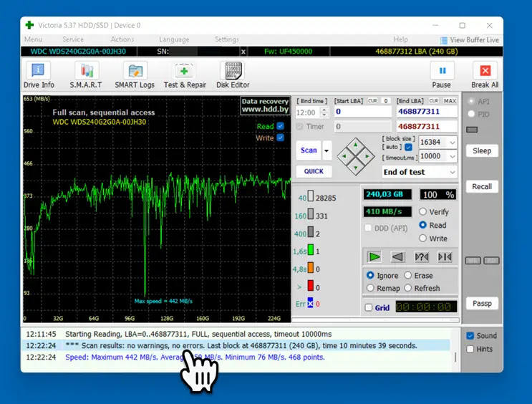Click the scan progress bar below the Grid timer

pos(376,319)
